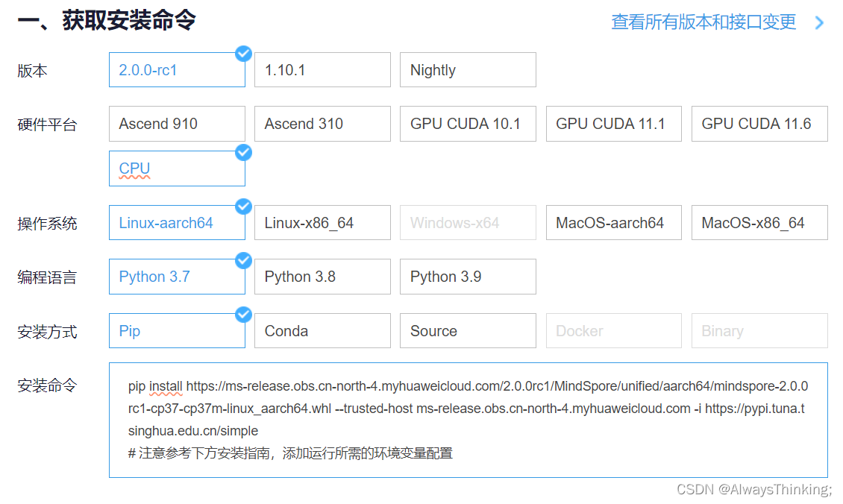Choose Python 3.9 language

point(468,277)
